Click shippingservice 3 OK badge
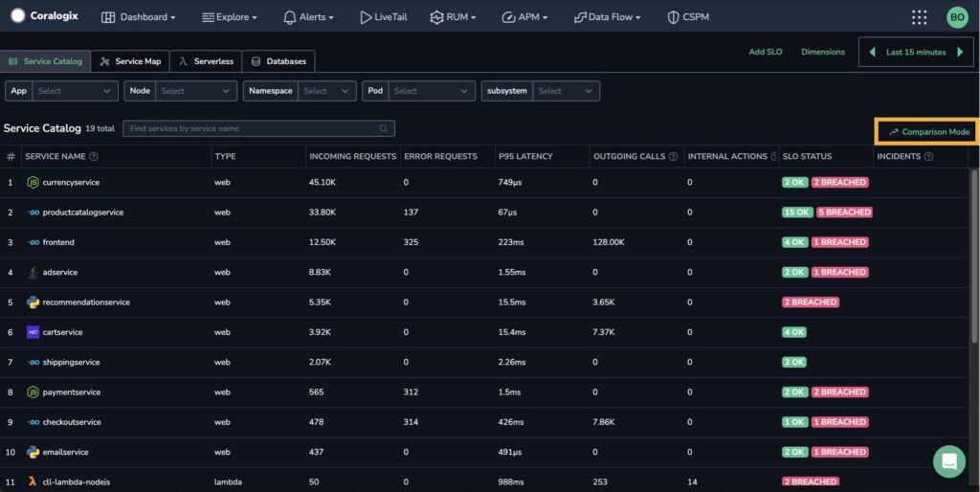980x492 pixels. click(793, 363)
